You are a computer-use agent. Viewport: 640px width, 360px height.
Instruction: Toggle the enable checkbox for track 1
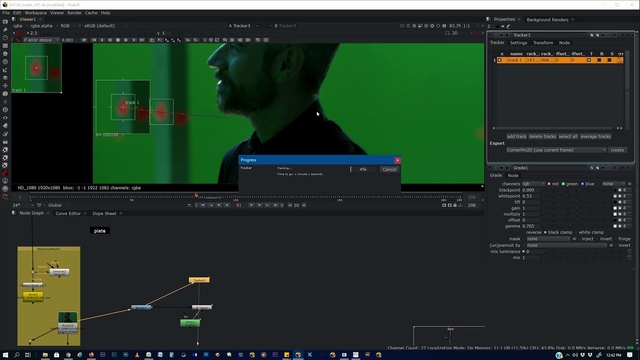point(500,60)
